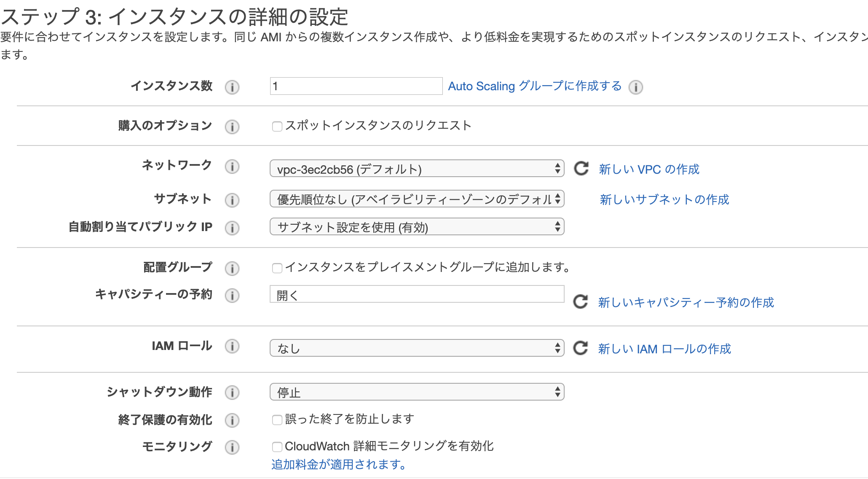
Task: Click 新しい VPC の作成 link
Action: coord(649,169)
